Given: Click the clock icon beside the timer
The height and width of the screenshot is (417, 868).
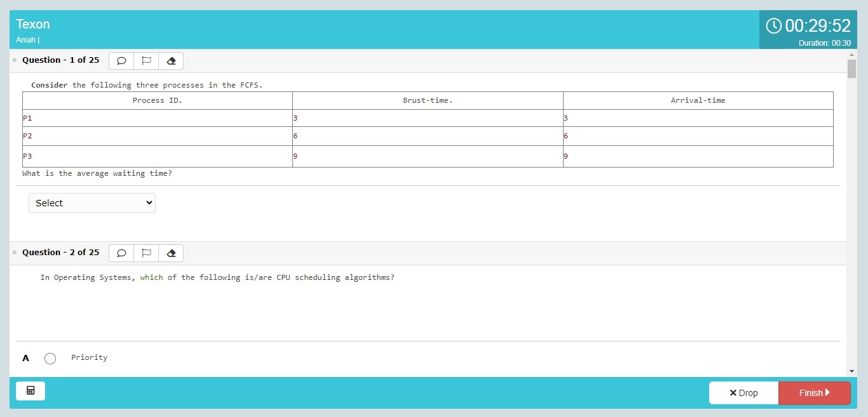Looking at the screenshot, I should tap(773, 25).
